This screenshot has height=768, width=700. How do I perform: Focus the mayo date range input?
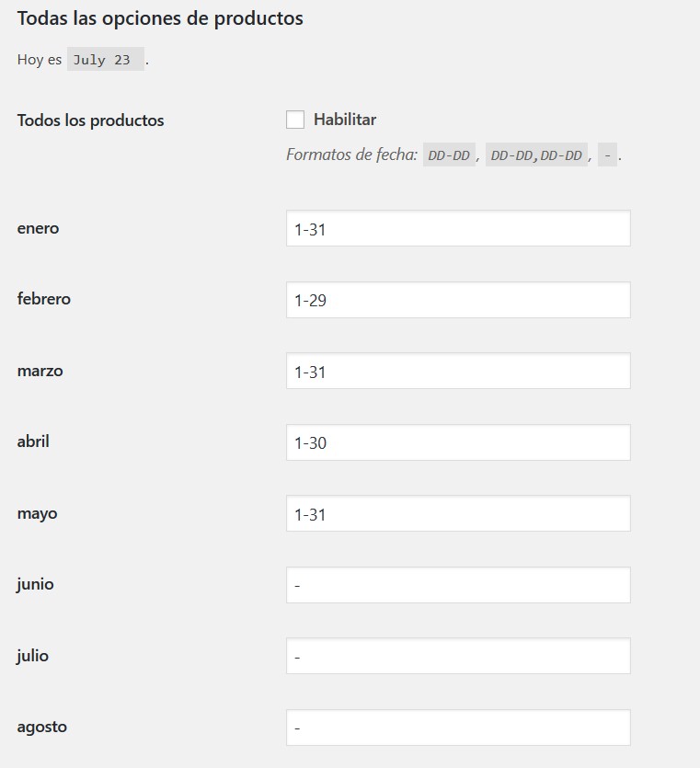458,514
